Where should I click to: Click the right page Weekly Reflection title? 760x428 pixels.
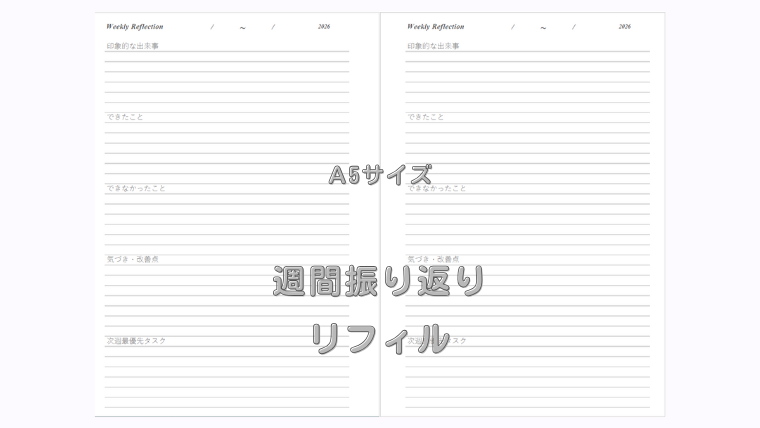pos(435,27)
